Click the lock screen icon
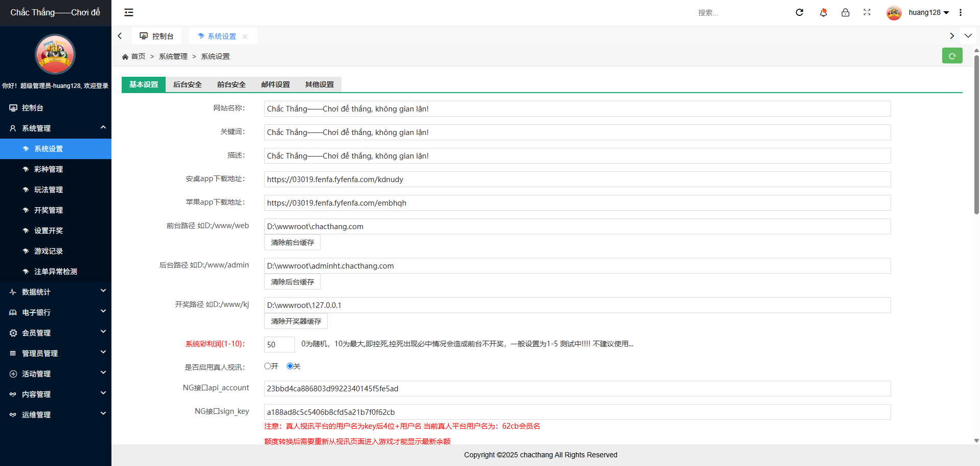Image resolution: width=980 pixels, height=466 pixels. [x=846, y=12]
